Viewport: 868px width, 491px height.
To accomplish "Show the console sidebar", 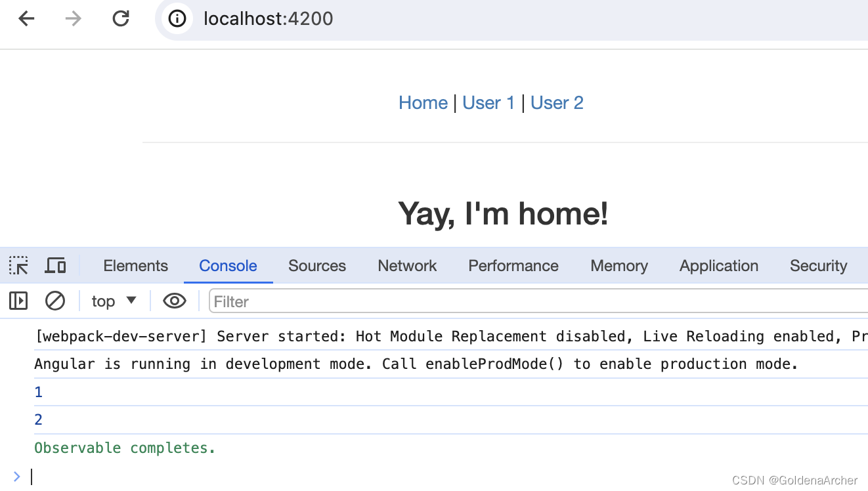I will (x=18, y=301).
